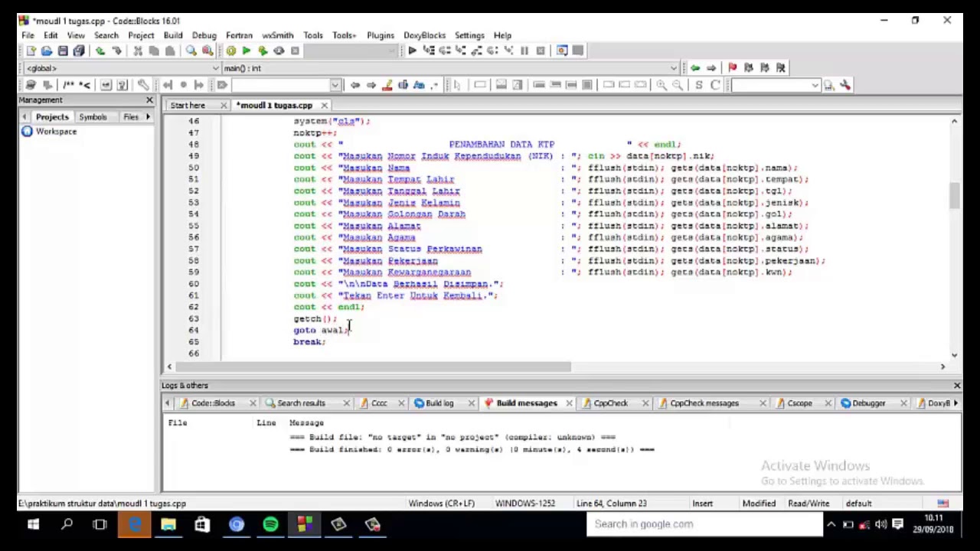Click the editor horizontal scrollbar thumb
The height and width of the screenshot is (551, 980).
pyautogui.click(x=374, y=367)
